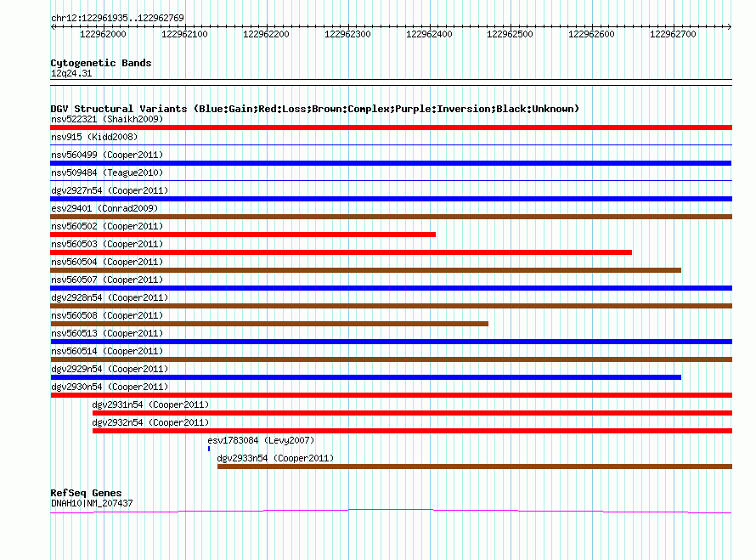Click ruler position 122962400
Viewport: 756px width, 560px height.
tap(429, 34)
